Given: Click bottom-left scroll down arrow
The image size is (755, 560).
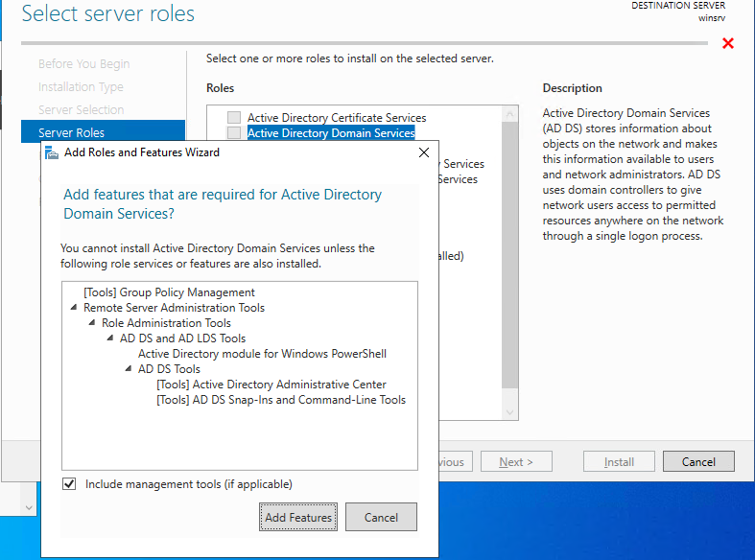Looking at the screenshot, I should (29, 504).
